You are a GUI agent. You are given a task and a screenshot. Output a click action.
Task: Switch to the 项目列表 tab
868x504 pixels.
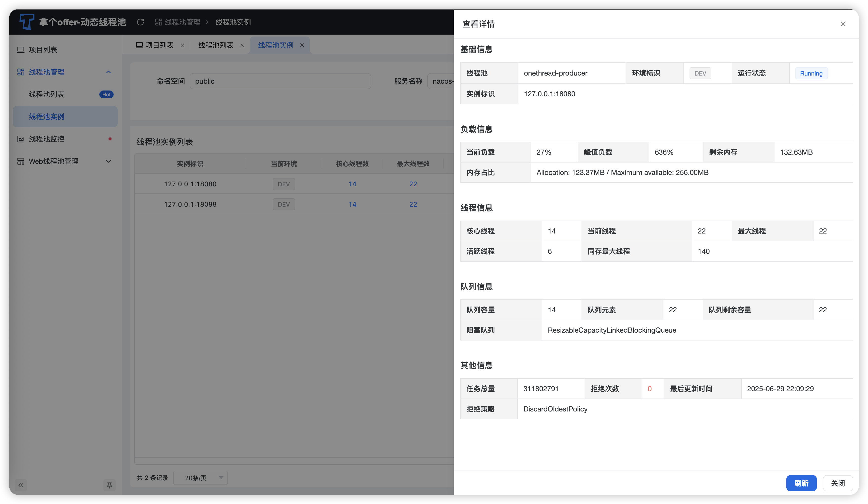tap(159, 45)
